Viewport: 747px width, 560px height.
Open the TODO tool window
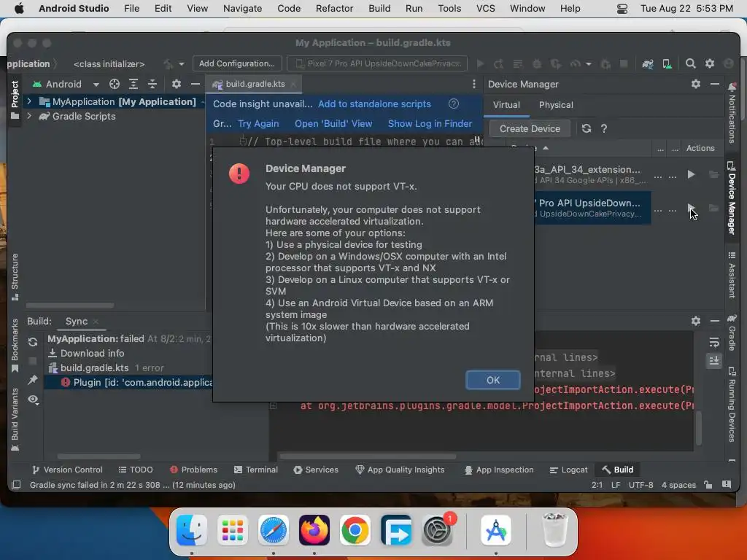(136, 470)
